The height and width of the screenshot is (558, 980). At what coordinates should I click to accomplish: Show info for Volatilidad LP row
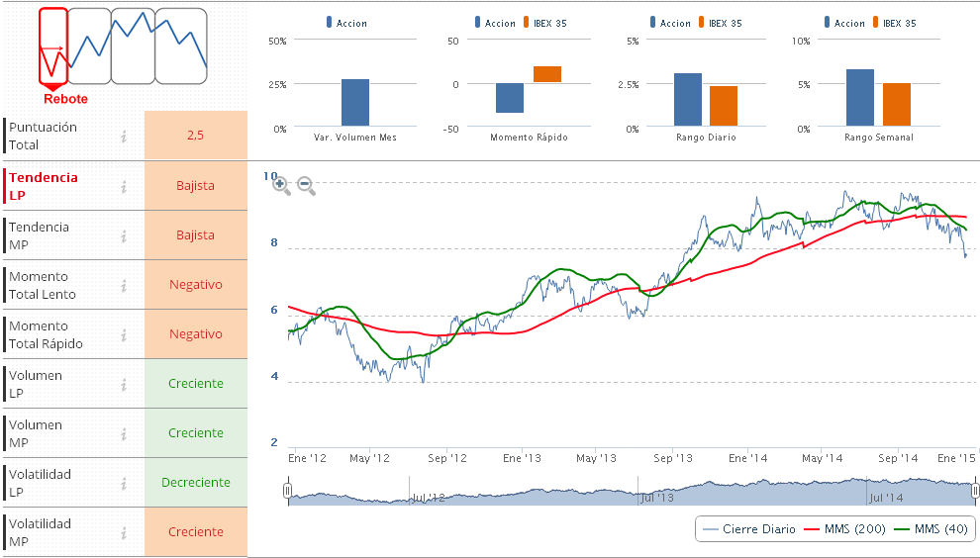(124, 483)
